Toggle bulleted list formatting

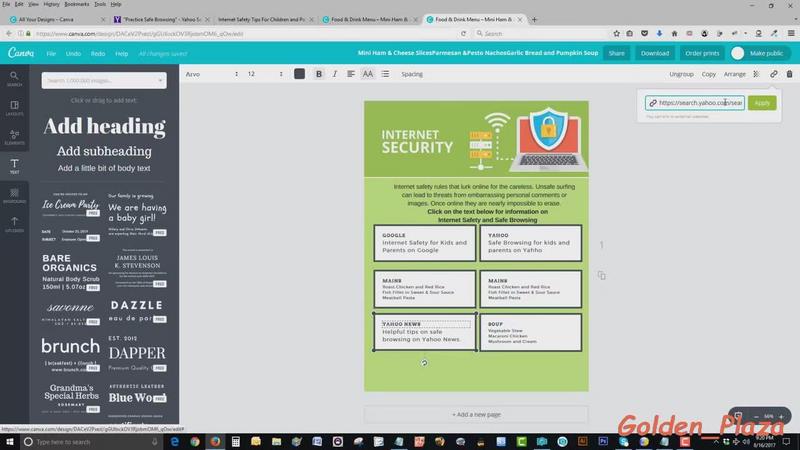click(385, 74)
